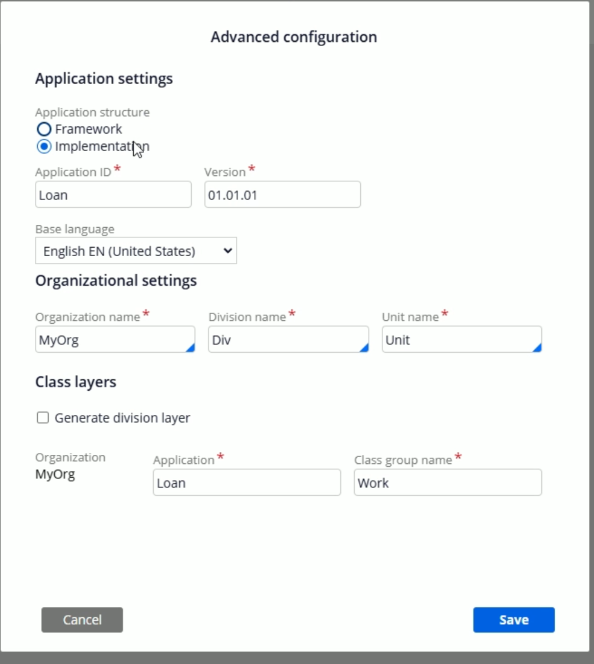Open the Base language dropdown
Screen dimensions: 594x664
coord(136,251)
